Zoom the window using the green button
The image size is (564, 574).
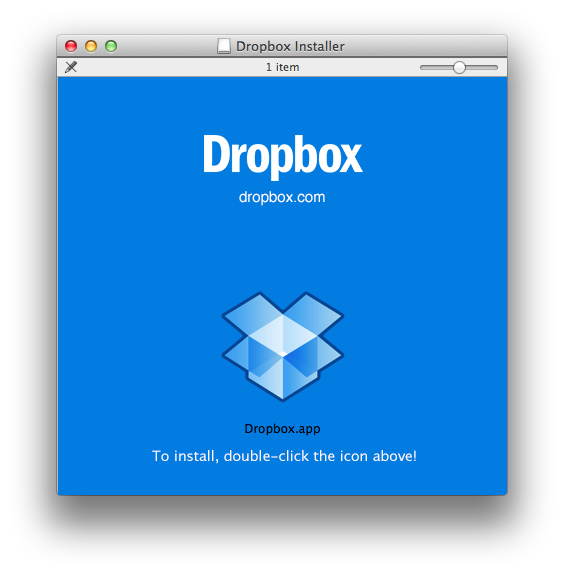(111, 46)
